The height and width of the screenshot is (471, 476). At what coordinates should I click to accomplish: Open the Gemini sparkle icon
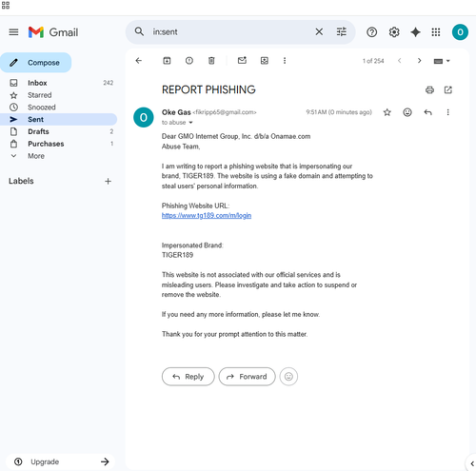pos(415,32)
